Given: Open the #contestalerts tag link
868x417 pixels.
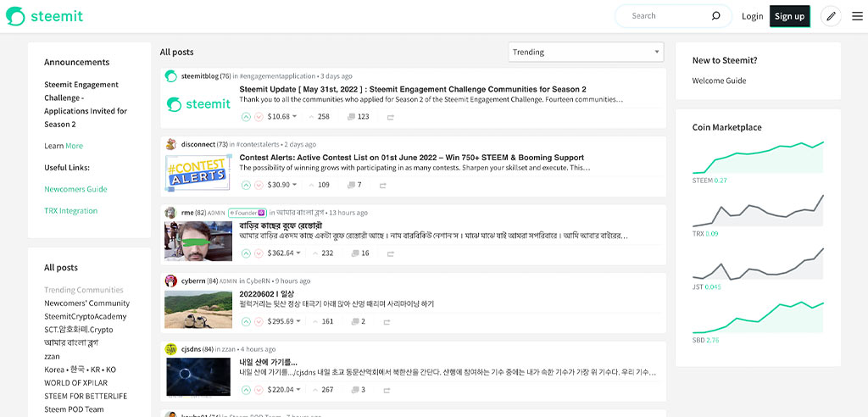Looking at the screenshot, I should tap(258, 144).
